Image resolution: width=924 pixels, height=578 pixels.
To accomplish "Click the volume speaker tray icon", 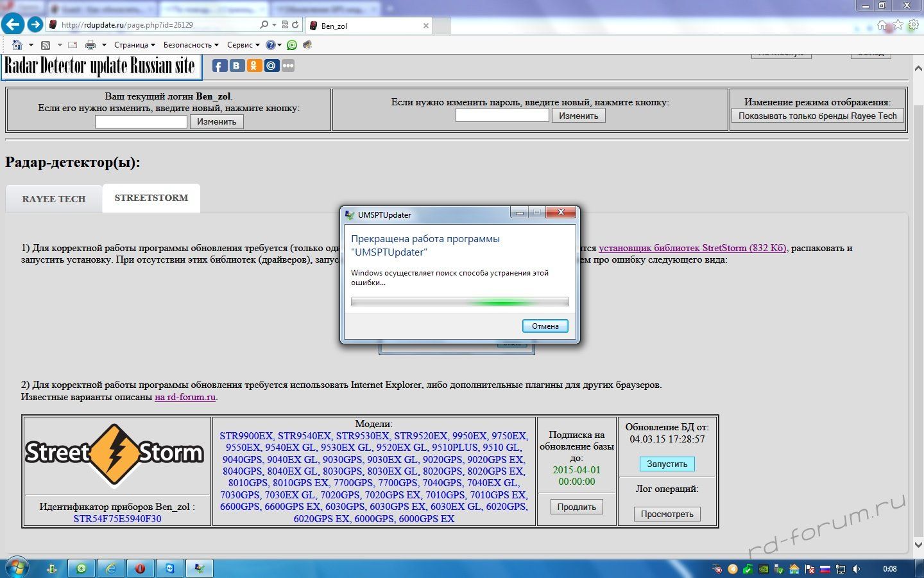I will pos(856,569).
